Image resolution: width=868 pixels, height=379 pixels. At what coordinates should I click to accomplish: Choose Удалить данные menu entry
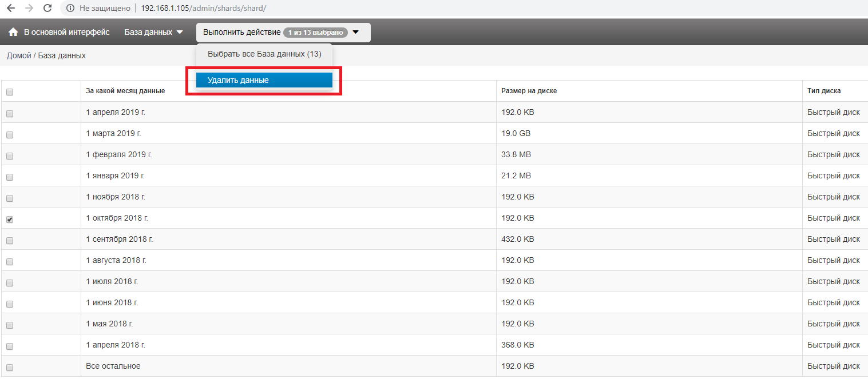point(264,80)
